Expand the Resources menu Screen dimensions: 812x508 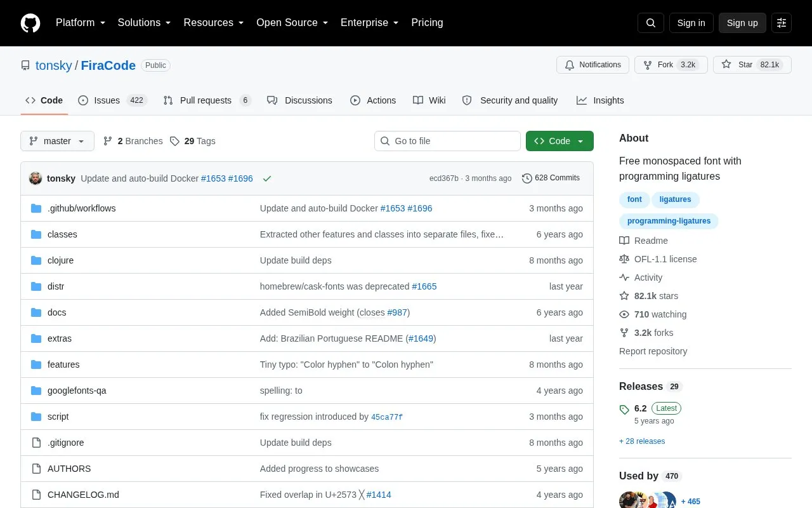(x=214, y=23)
